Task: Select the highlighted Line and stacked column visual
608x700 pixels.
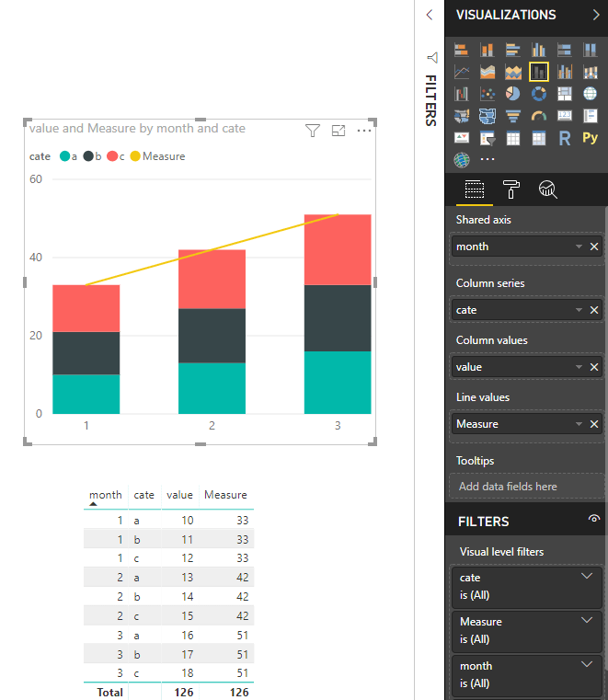Action: (x=538, y=72)
